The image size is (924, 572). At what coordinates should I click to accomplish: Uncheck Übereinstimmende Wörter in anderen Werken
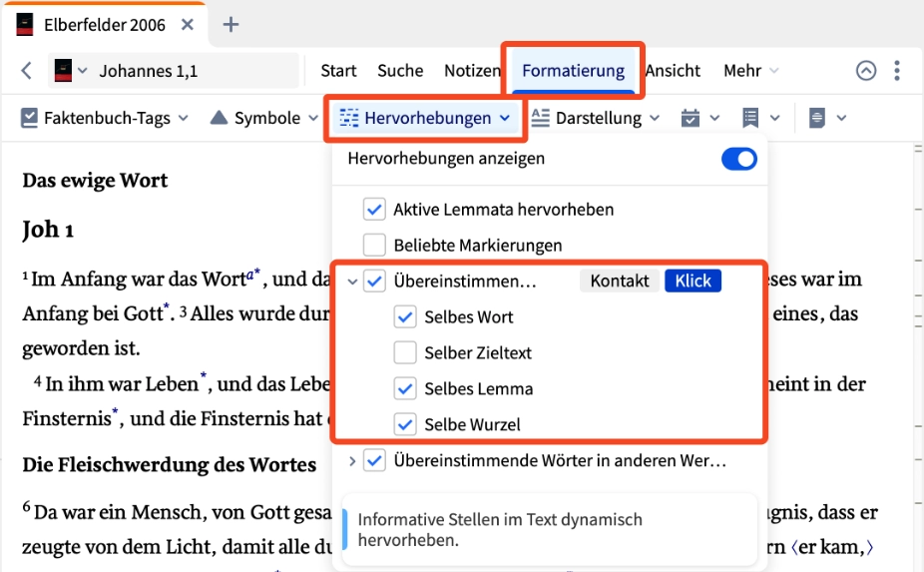(x=374, y=460)
